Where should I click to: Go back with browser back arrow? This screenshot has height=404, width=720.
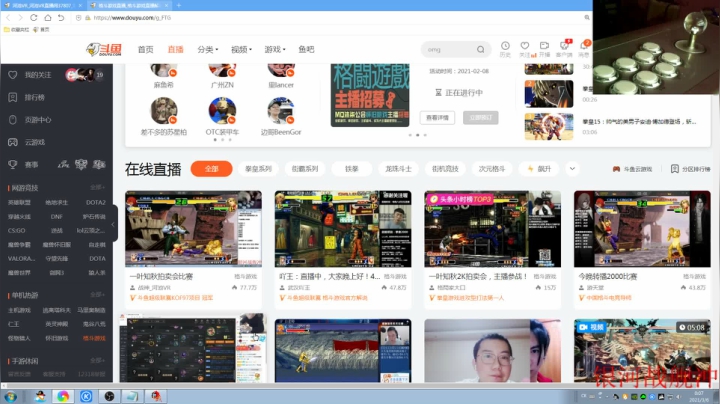(8, 17)
